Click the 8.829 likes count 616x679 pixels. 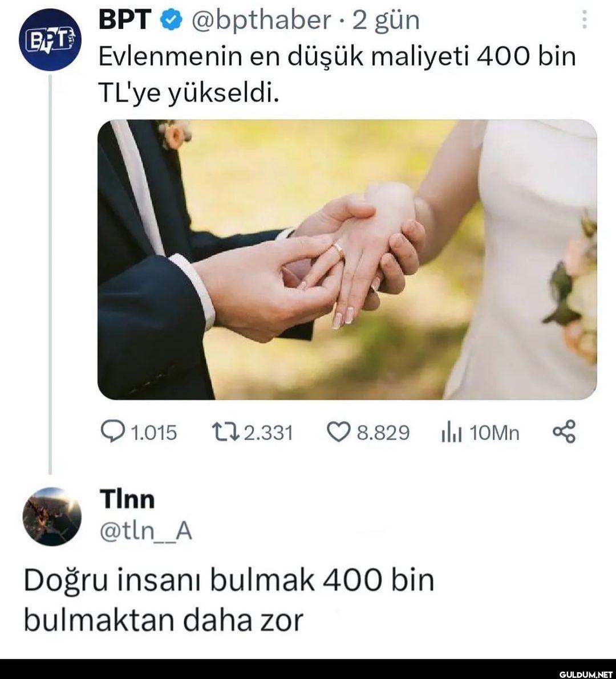tap(383, 433)
